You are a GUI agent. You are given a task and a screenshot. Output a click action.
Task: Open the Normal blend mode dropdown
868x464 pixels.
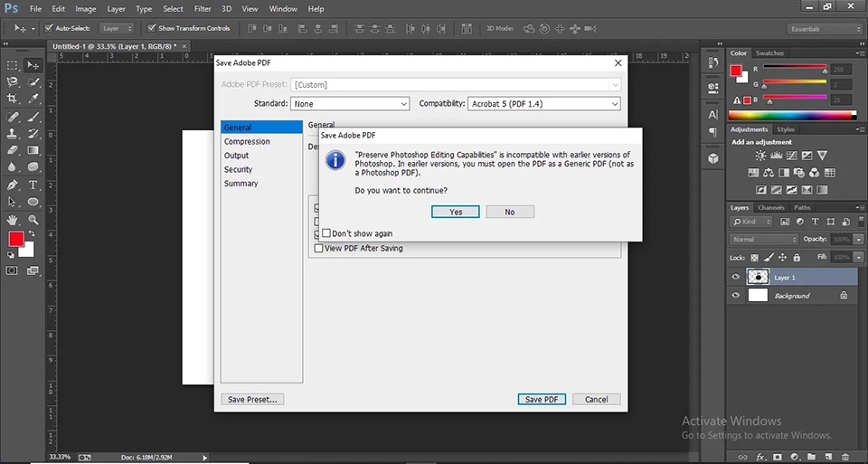click(x=764, y=239)
